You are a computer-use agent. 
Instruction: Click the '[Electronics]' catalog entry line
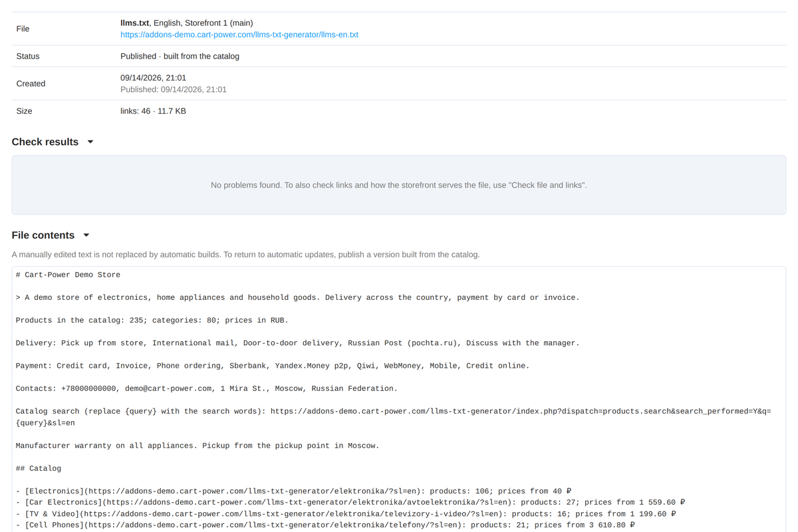click(x=294, y=491)
